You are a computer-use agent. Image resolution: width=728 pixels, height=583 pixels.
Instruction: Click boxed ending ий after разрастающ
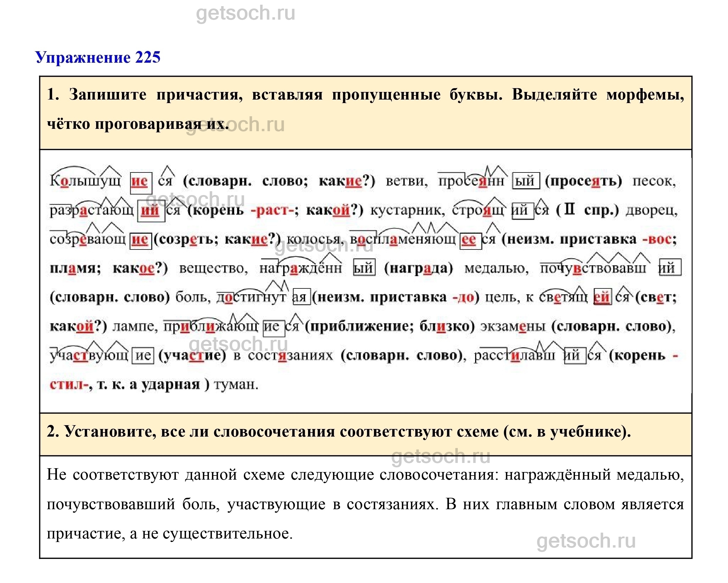(150, 211)
